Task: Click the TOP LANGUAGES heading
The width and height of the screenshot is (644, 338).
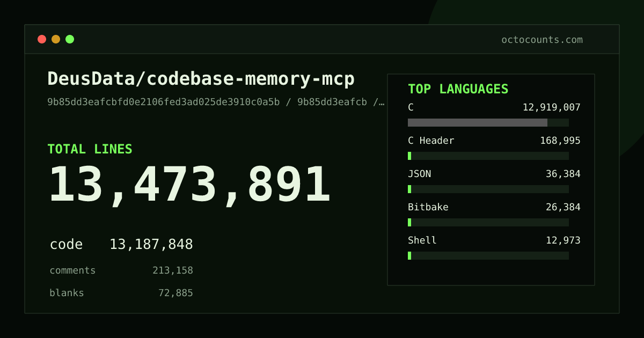Action: click(x=458, y=89)
